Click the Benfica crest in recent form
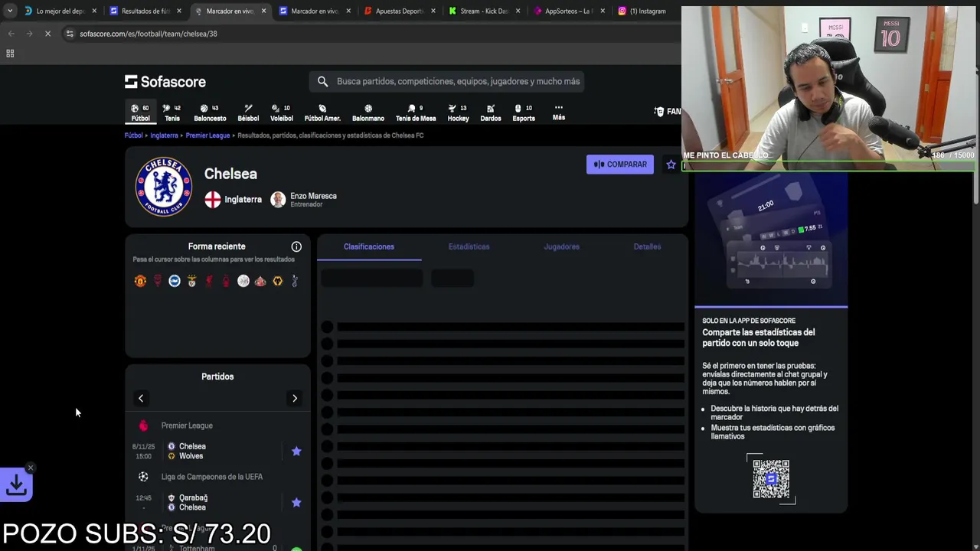This screenshot has width=980, height=551. point(191,281)
